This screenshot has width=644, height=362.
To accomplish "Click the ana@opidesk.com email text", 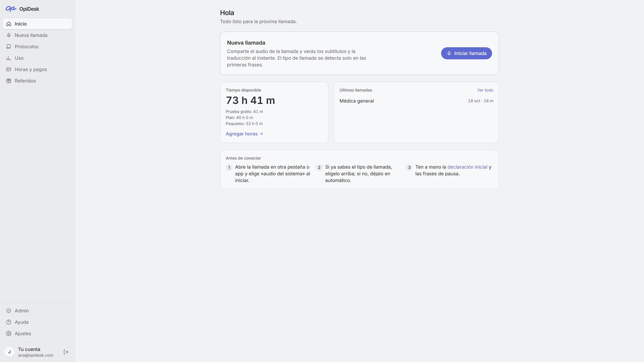I will point(36,355).
